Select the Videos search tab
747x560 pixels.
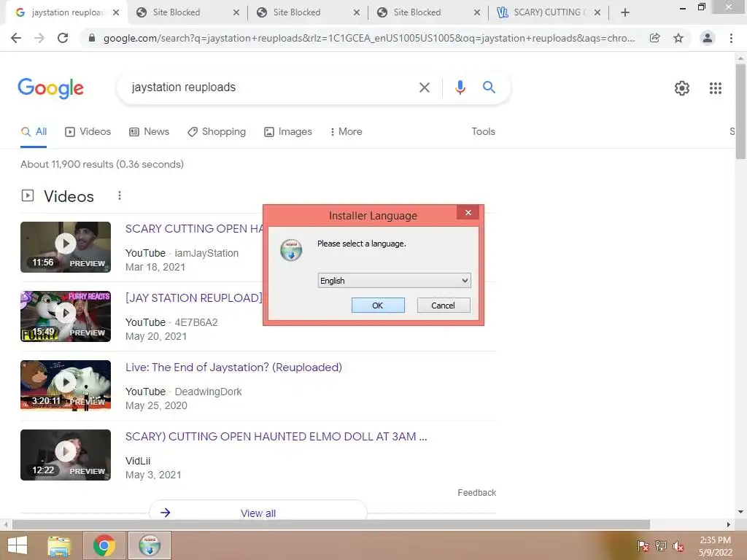click(x=88, y=132)
